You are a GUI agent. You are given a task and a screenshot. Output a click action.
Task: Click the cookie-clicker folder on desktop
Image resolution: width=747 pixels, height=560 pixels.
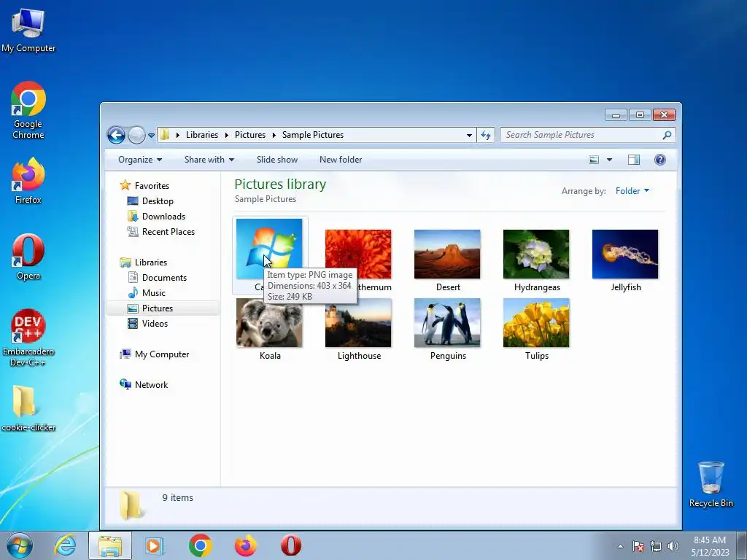[28, 408]
